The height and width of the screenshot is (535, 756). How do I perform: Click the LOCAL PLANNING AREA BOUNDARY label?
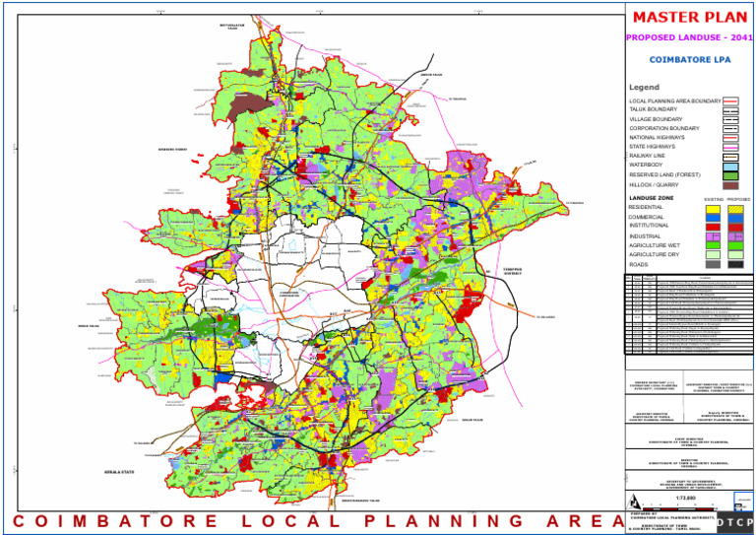[x=675, y=101]
